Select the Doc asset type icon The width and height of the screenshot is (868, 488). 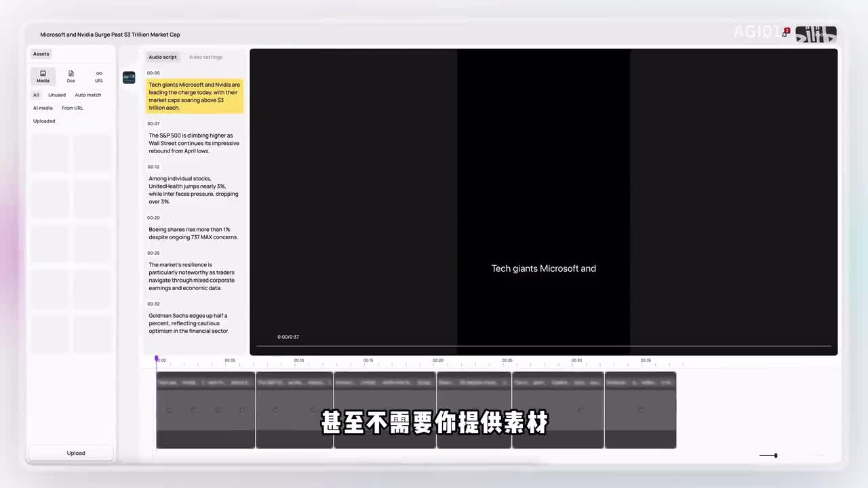click(71, 76)
